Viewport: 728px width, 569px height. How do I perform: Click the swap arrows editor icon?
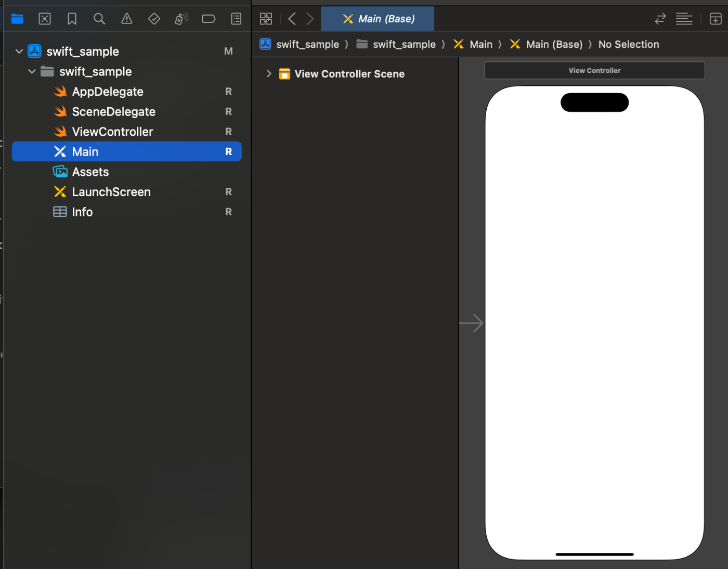660,19
